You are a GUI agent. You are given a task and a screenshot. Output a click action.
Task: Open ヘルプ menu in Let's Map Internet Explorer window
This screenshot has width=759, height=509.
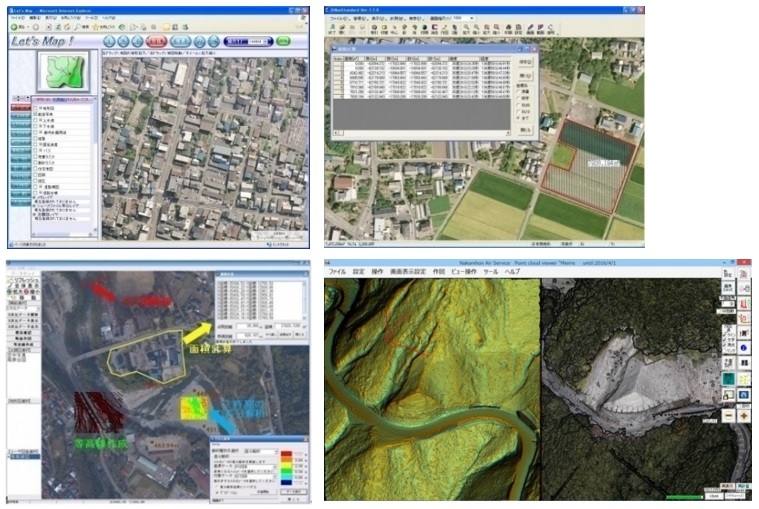coord(108,18)
